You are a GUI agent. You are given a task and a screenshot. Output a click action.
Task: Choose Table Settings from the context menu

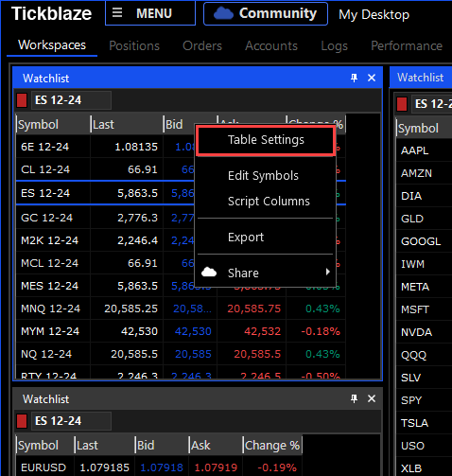pos(266,140)
